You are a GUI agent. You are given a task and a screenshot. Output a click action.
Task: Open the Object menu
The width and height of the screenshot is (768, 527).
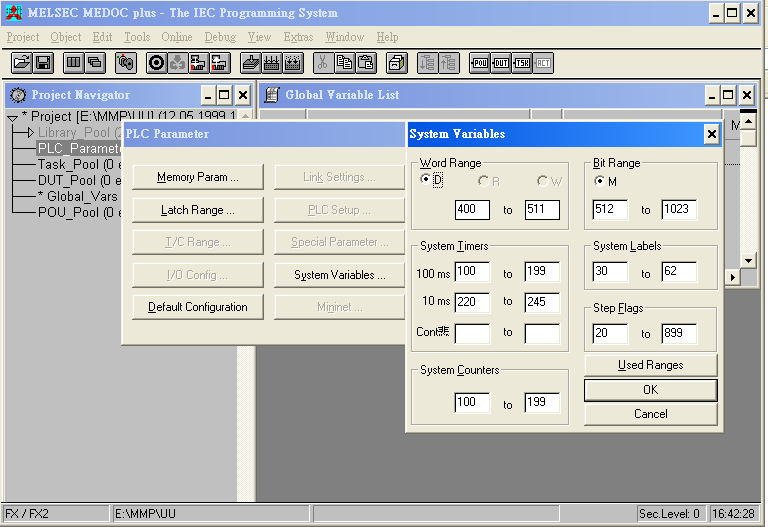click(x=66, y=37)
